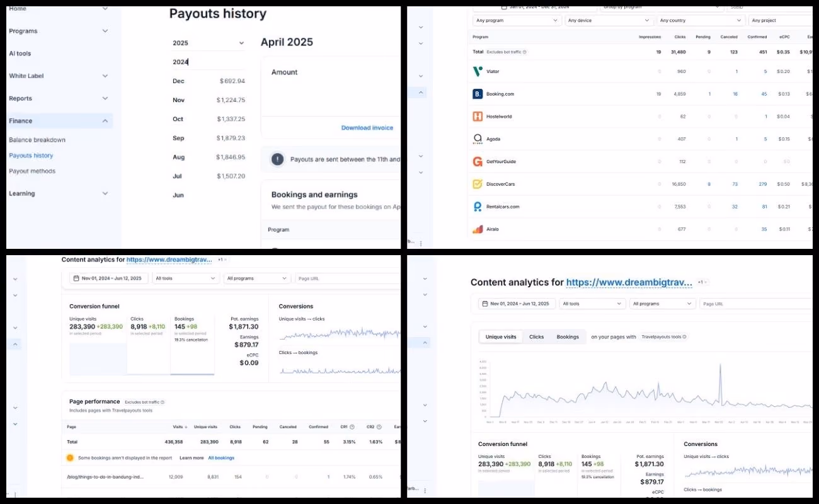Screen dimensions: 819x504
Task: Select the 2024 year entry in Payouts history
Action: click(x=208, y=62)
